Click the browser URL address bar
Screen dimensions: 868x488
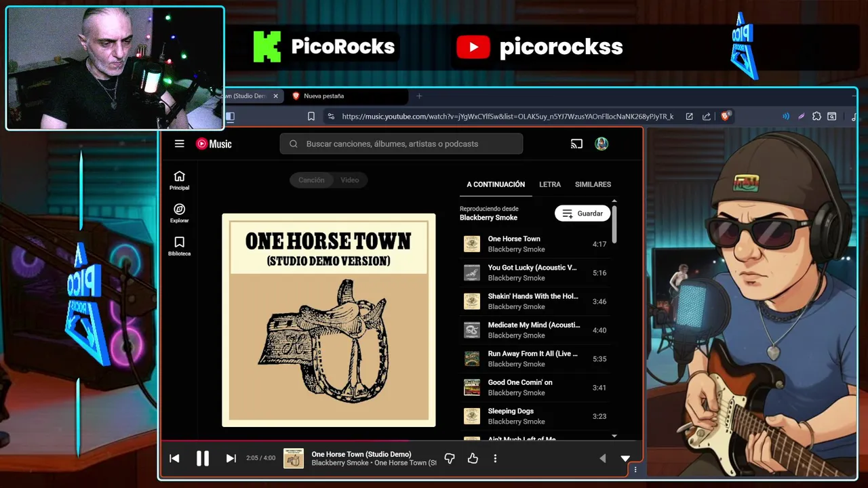pos(507,117)
